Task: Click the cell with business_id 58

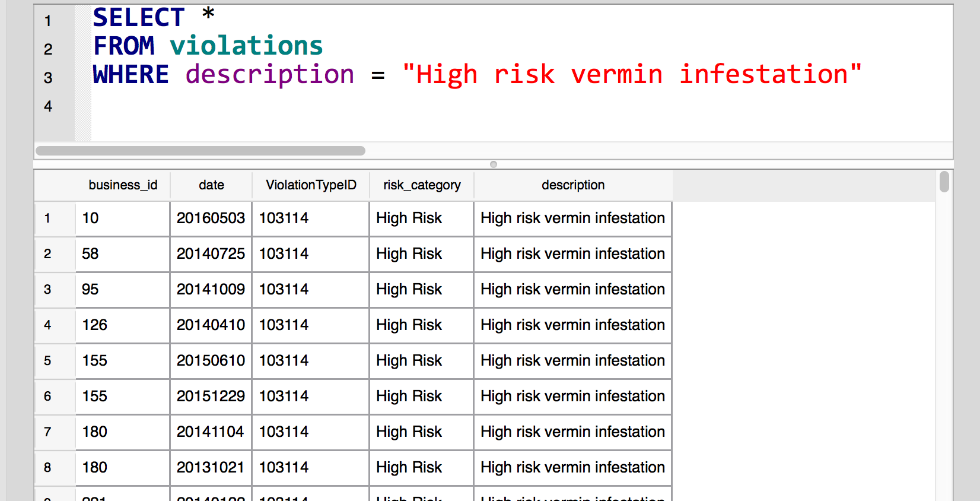Action: 123,254
